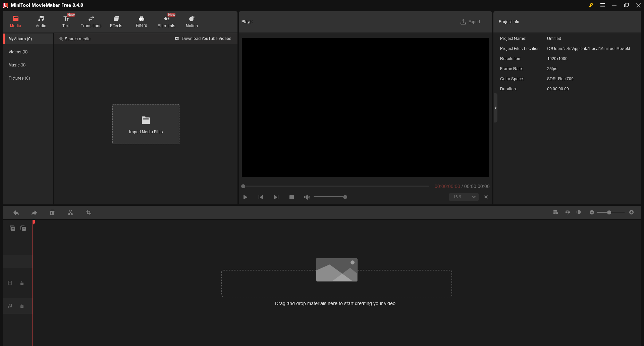
Task: Click the Undo icon
Action: [x=16, y=212]
